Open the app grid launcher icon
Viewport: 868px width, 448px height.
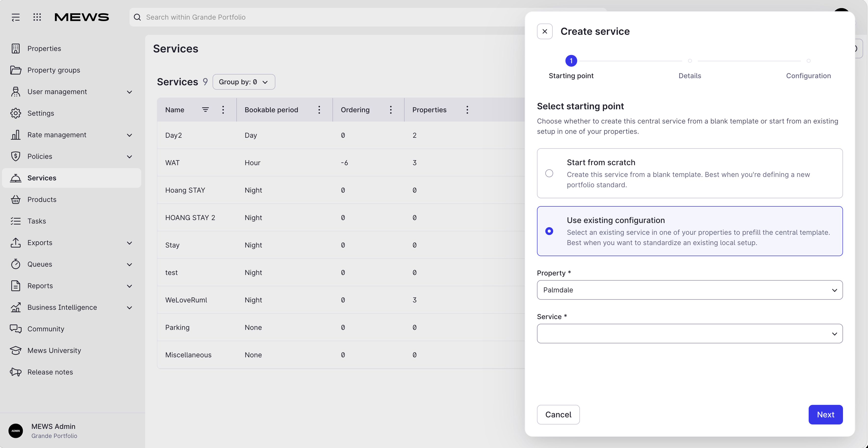tap(37, 17)
